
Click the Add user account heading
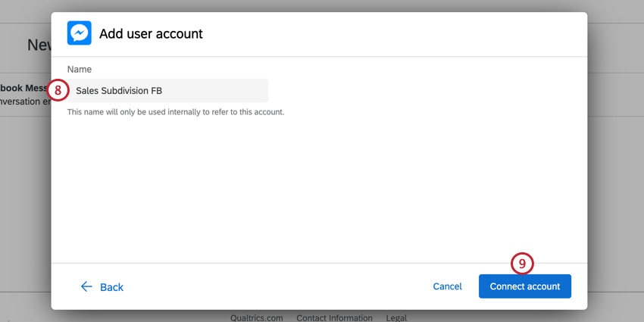point(151,33)
